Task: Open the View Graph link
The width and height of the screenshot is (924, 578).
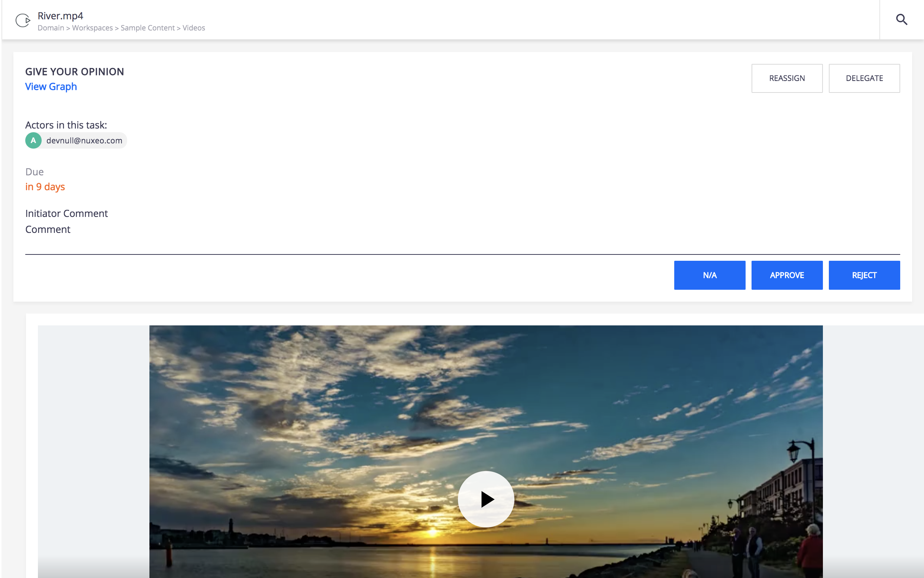Action: (x=51, y=87)
